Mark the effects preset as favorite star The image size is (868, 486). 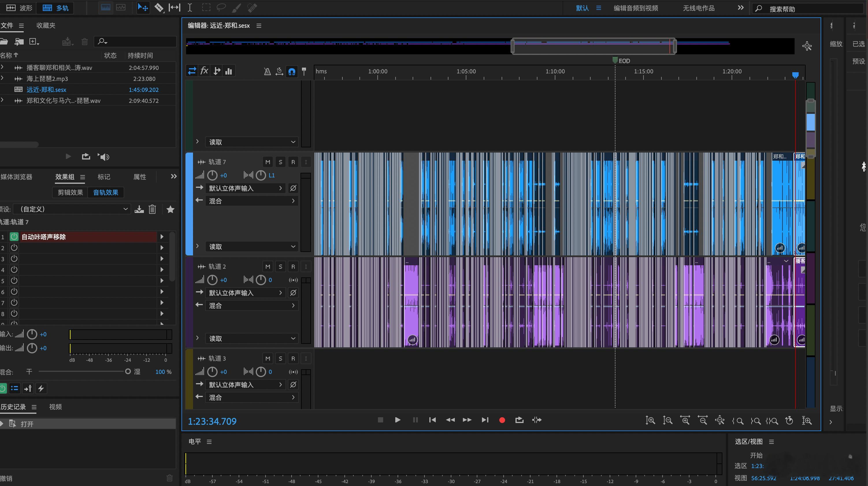170,209
